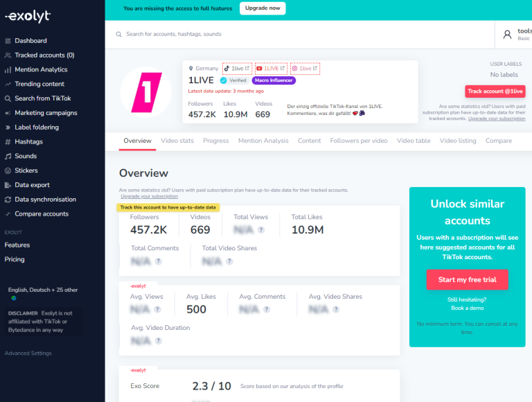Click the Germany location label
The image size is (532, 402).
click(x=204, y=69)
